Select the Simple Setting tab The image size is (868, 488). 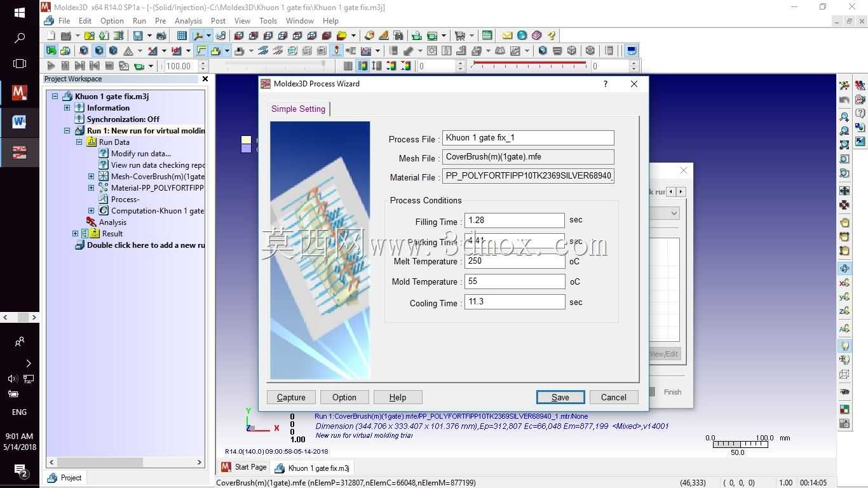pos(298,109)
